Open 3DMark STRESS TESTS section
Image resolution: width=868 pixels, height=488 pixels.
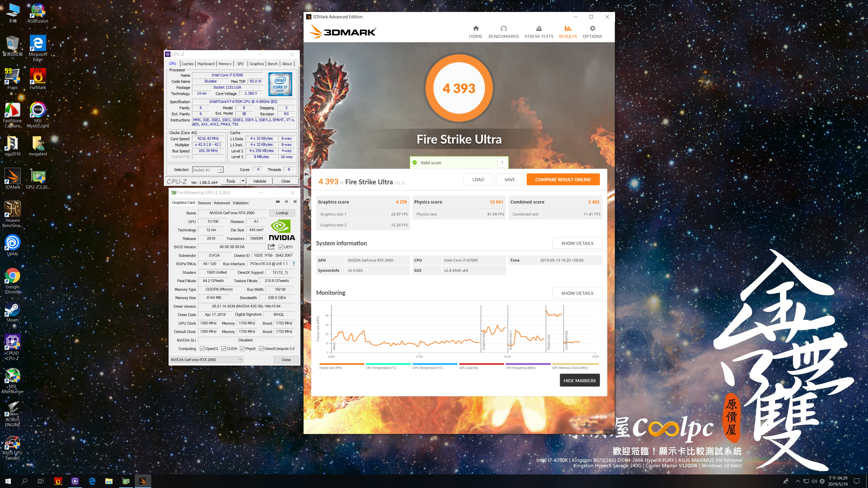click(x=538, y=32)
